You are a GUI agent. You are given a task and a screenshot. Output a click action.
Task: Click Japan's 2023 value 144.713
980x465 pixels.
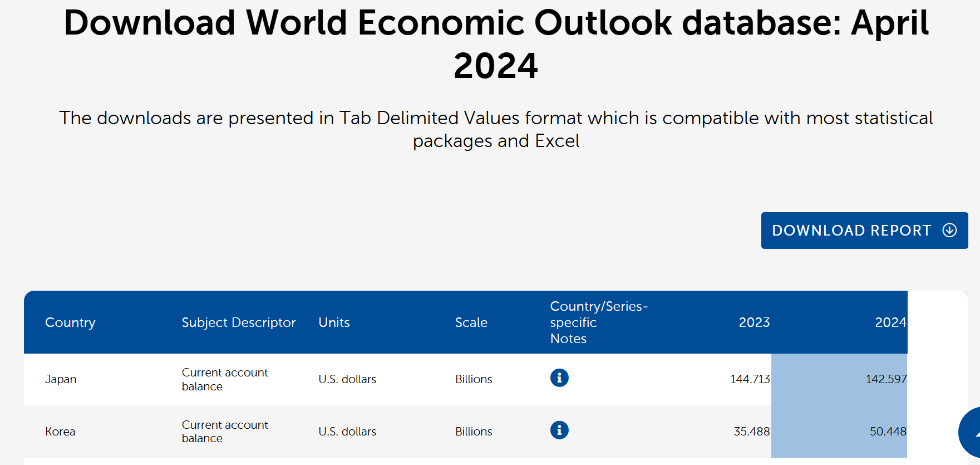point(750,379)
